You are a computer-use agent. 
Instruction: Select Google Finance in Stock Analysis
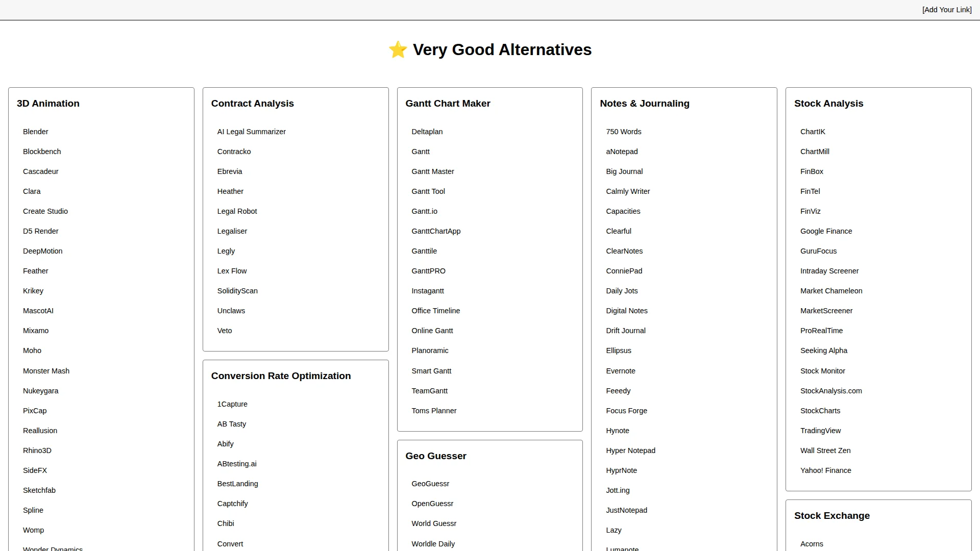826,231
